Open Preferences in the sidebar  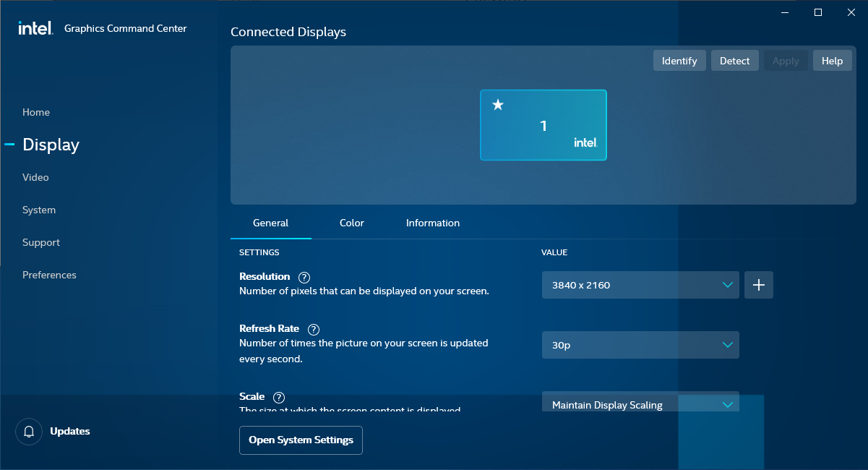(x=49, y=275)
